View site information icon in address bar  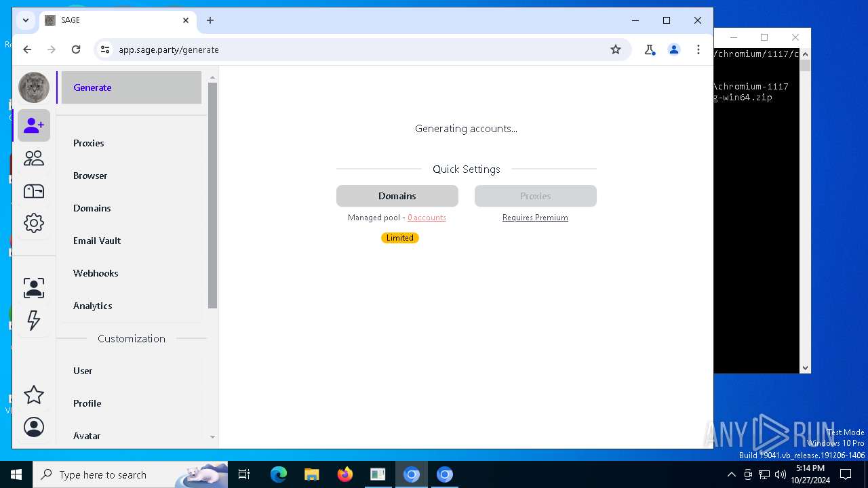pyautogui.click(x=104, y=49)
